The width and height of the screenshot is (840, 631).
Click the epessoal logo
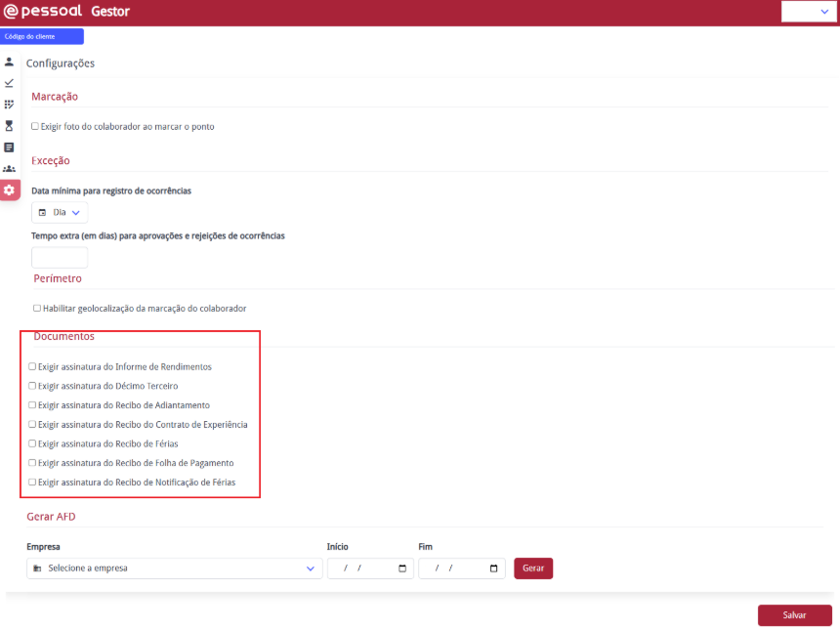(43, 12)
